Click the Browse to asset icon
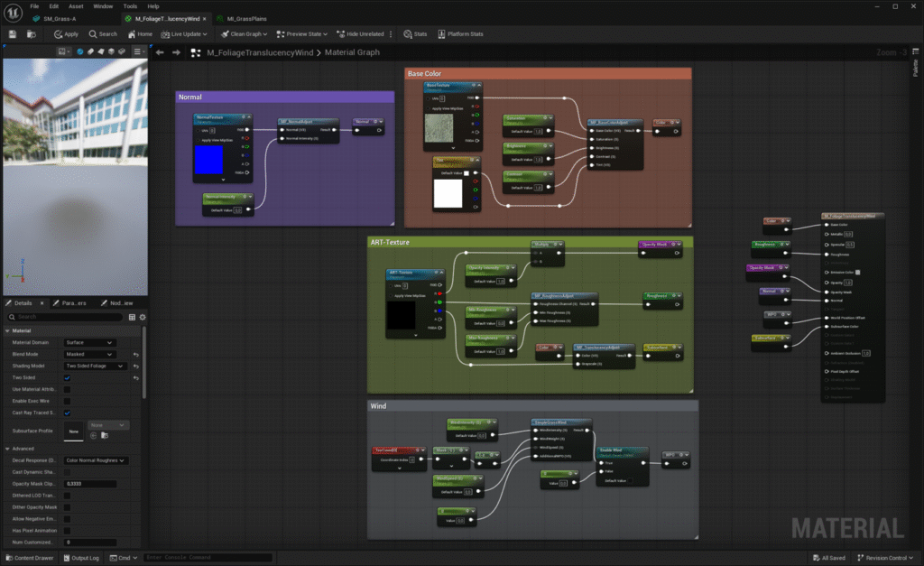This screenshot has width=924, height=566. pos(32,34)
